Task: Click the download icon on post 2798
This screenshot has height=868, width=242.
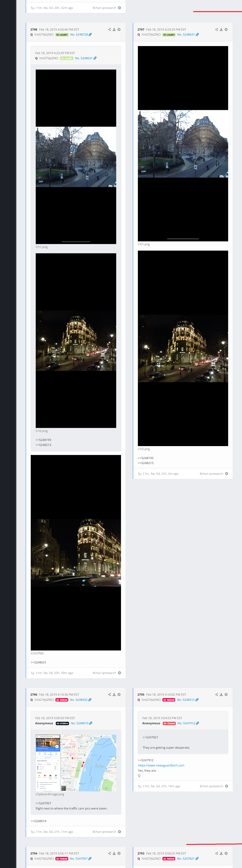Action: point(114,30)
